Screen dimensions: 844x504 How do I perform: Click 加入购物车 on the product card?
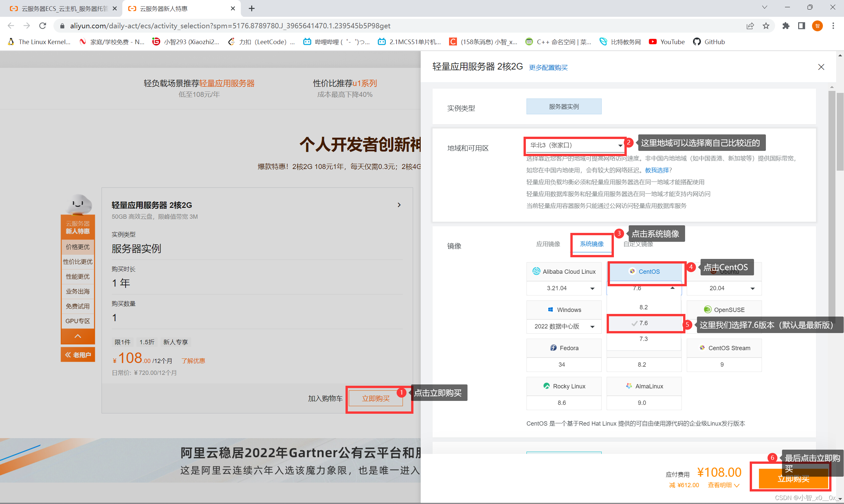point(325,398)
